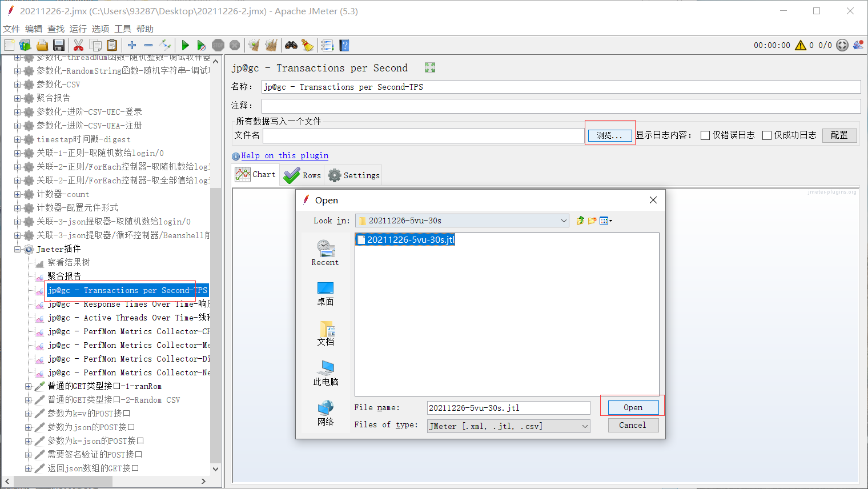Viewport: 868px width, 489px height.
Task: Cut the selected element with scissors icon
Action: tap(79, 45)
